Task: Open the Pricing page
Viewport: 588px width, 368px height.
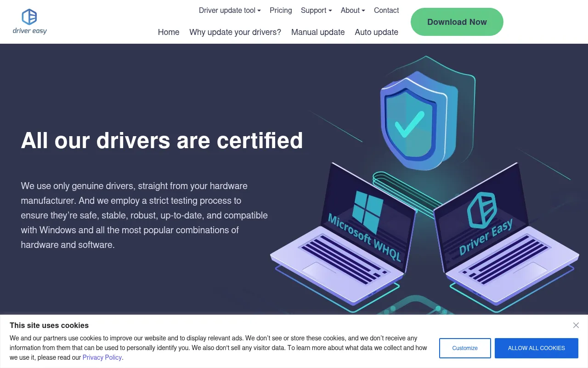Action: 281,10
